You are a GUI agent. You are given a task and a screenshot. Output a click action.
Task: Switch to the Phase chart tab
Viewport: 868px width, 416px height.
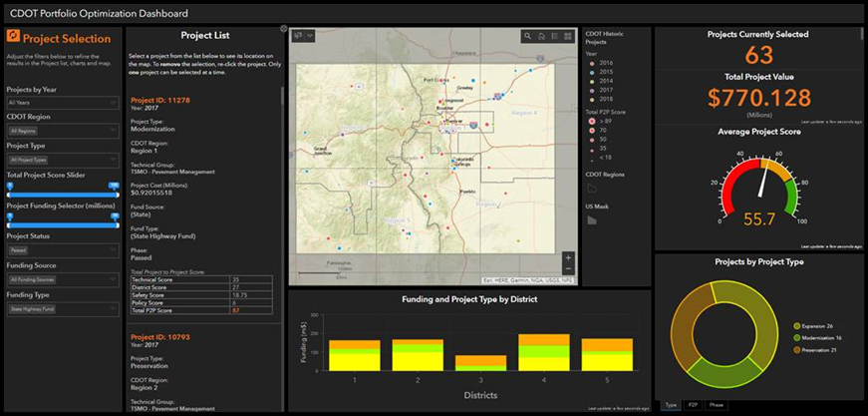point(716,405)
